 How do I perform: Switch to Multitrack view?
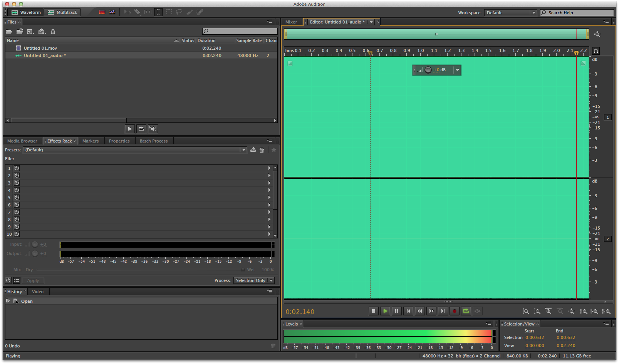(62, 12)
